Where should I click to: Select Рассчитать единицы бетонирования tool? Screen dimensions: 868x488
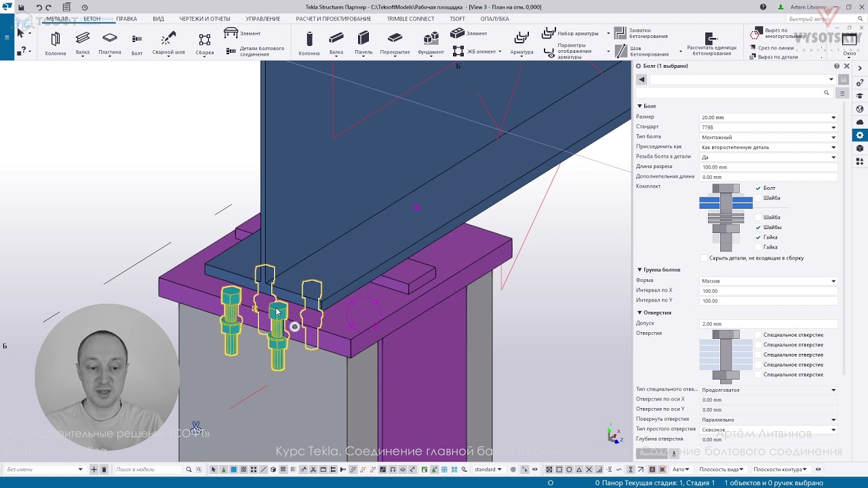tap(711, 43)
